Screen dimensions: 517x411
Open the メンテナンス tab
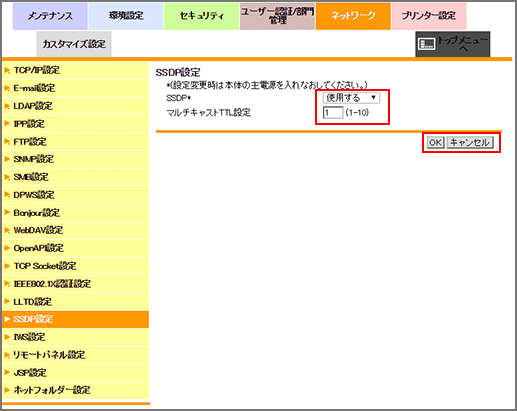coord(50,16)
